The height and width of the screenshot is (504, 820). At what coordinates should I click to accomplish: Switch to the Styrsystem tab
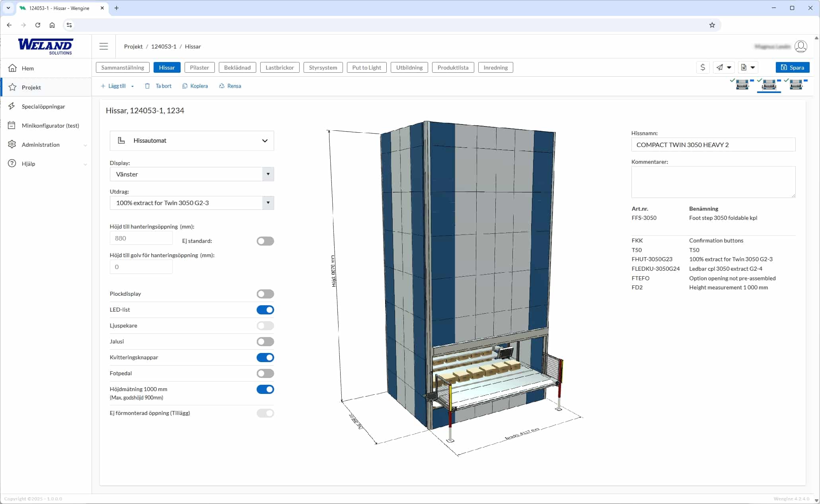click(323, 68)
